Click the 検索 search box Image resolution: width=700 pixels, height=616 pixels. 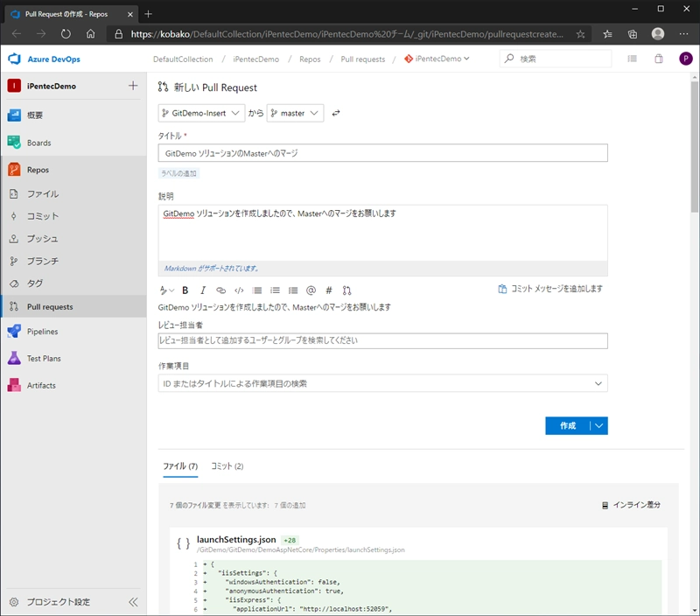[x=556, y=59]
